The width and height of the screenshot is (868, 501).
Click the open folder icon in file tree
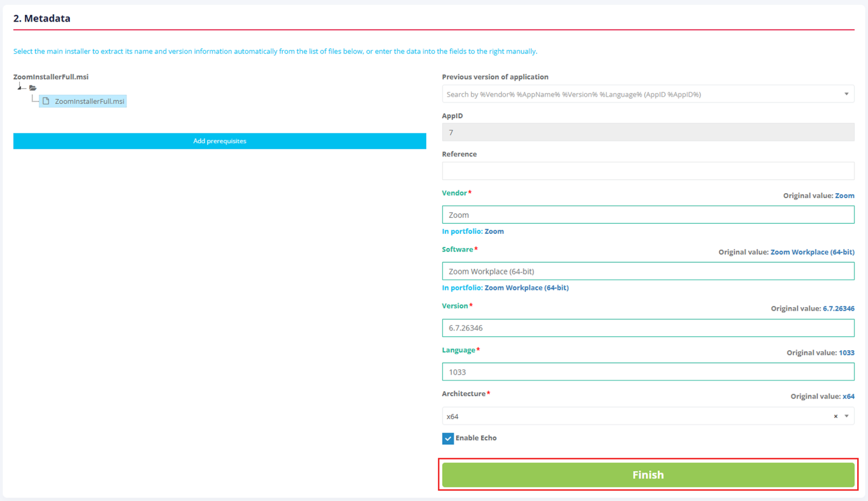click(x=33, y=88)
